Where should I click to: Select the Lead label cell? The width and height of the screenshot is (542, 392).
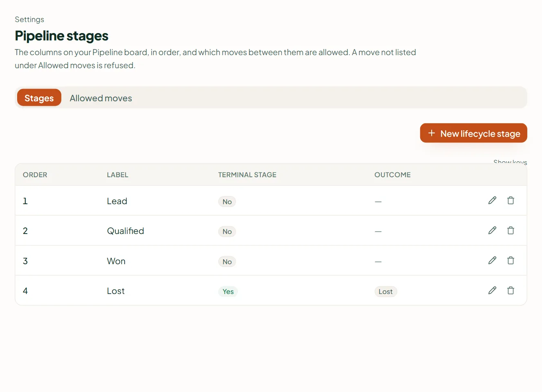117,201
